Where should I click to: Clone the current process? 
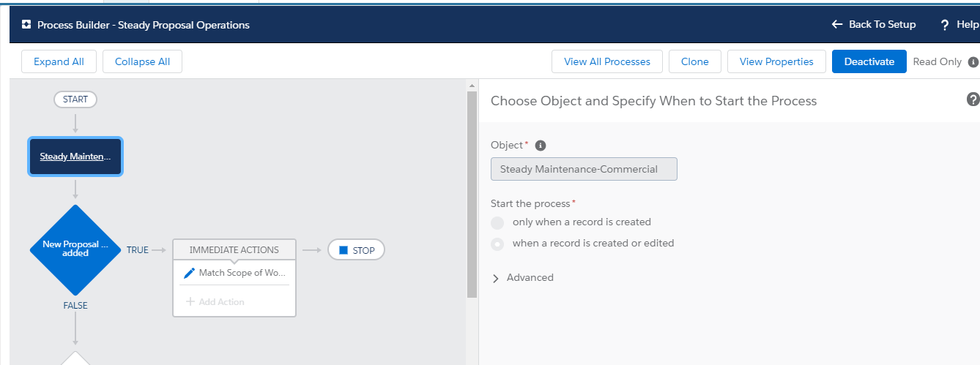click(x=694, y=62)
